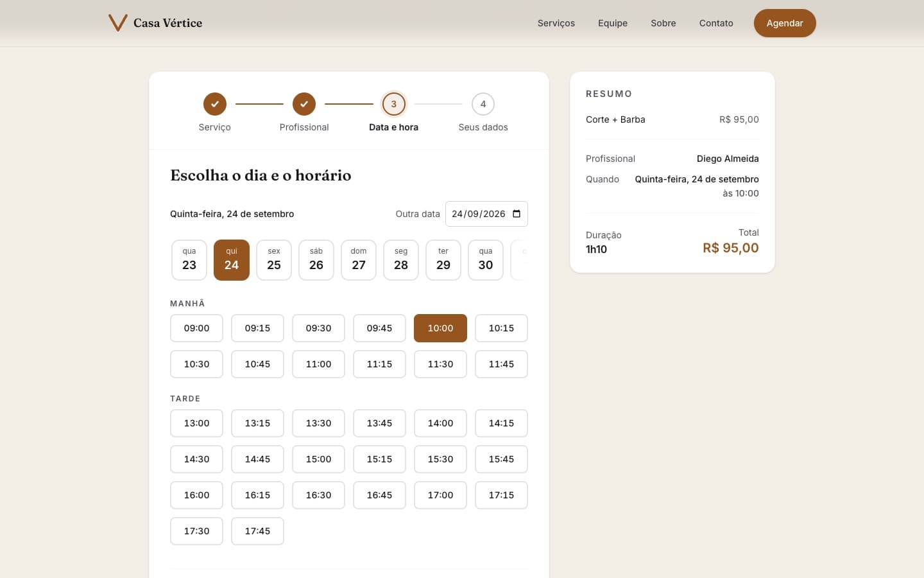Image resolution: width=924 pixels, height=578 pixels.
Task: Tap the 16:30 slot
Action: [318, 495]
